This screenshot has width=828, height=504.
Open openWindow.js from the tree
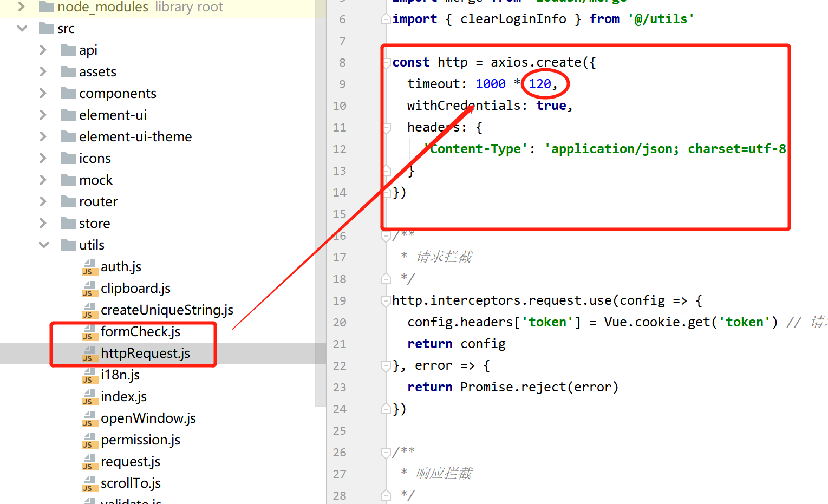(148, 418)
